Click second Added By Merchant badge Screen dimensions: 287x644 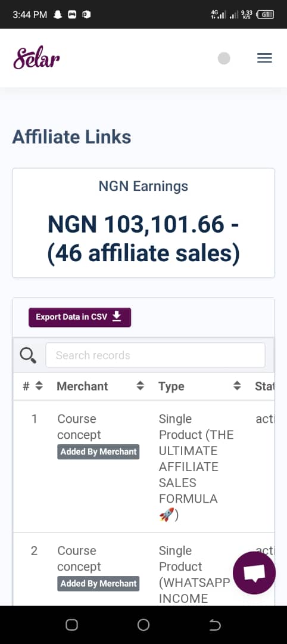[98, 584]
